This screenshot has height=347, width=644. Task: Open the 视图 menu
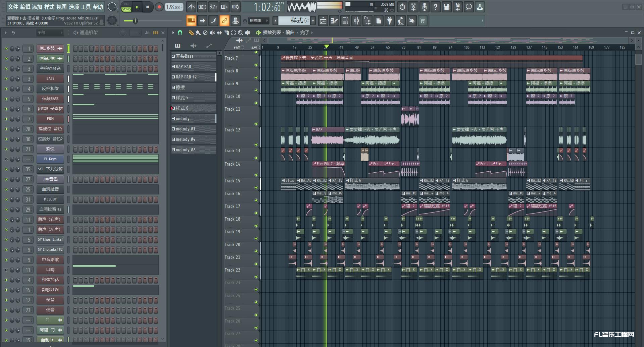tap(61, 7)
